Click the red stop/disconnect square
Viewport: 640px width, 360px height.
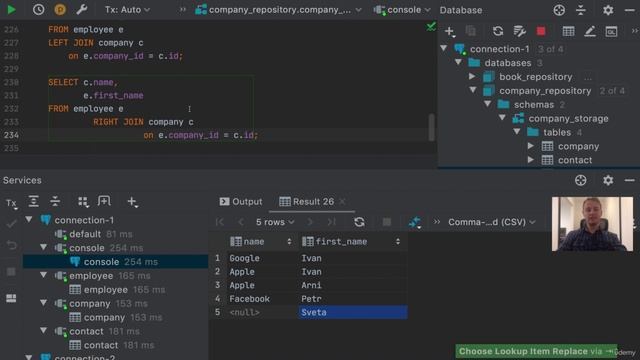tap(541, 31)
